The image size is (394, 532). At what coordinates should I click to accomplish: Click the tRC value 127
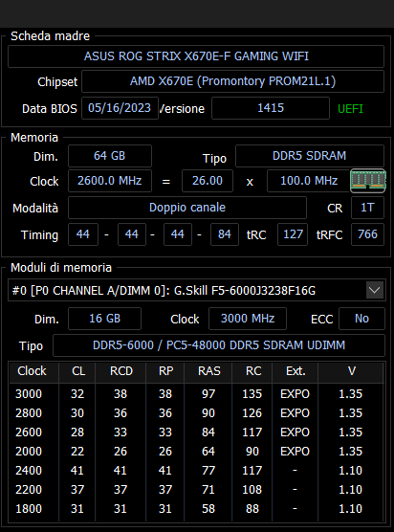[293, 234]
